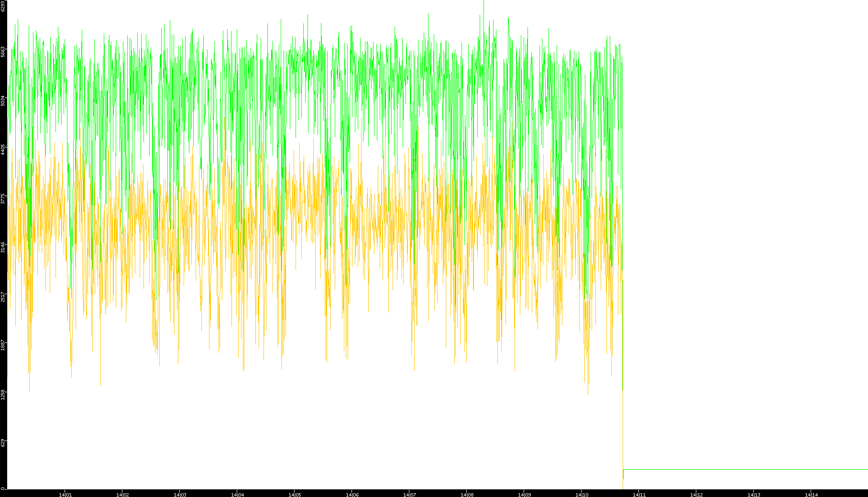Click the 5034 value axis label
The image size is (868, 497).
click(3, 100)
